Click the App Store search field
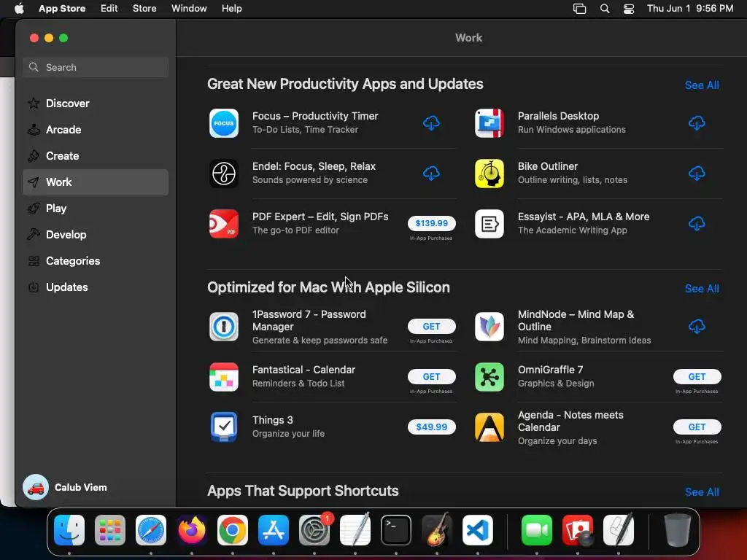 pyautogui.click(x=96, y=67)
